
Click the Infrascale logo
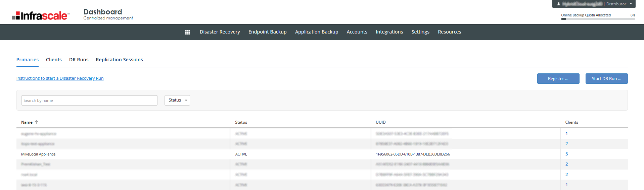pos(41,16)
